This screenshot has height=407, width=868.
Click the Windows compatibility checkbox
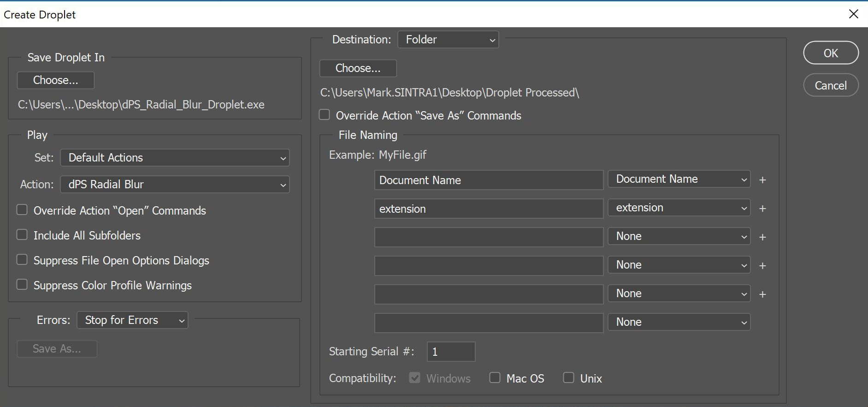414,378
